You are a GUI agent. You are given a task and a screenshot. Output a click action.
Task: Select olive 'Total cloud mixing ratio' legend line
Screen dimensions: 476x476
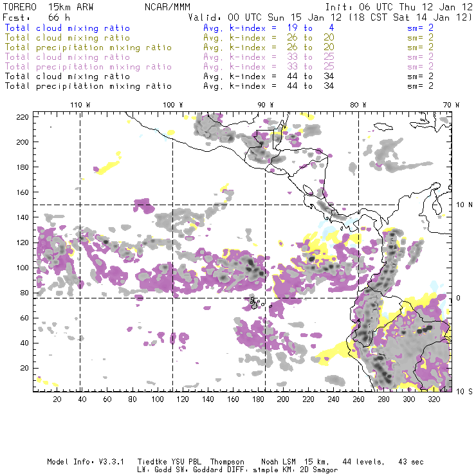coord(68,38)
